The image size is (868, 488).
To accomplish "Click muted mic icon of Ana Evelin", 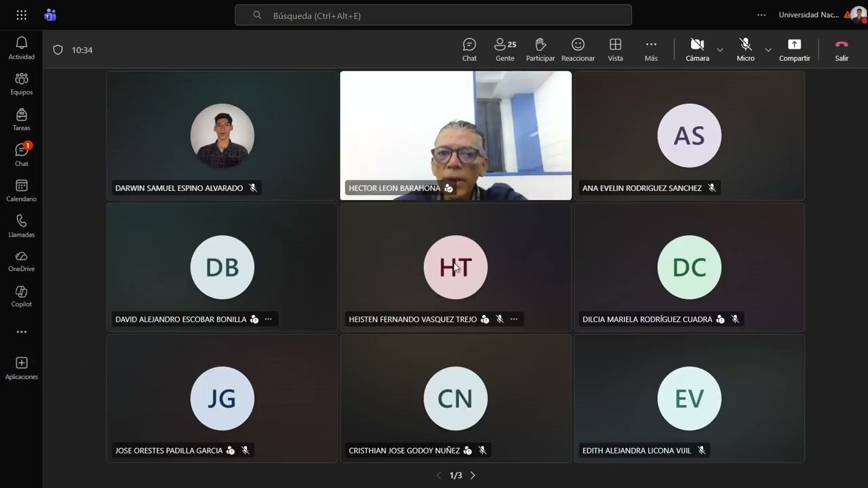I will [712, 188].
